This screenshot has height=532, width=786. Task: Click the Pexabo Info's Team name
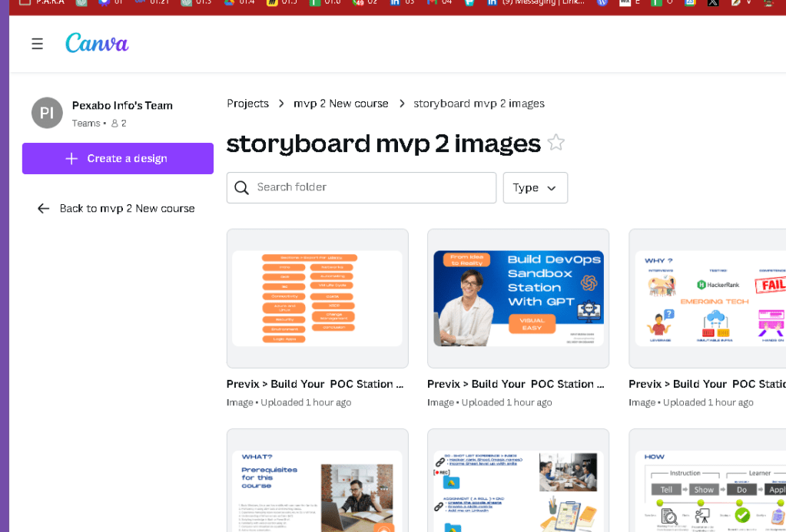pos(122,106)
